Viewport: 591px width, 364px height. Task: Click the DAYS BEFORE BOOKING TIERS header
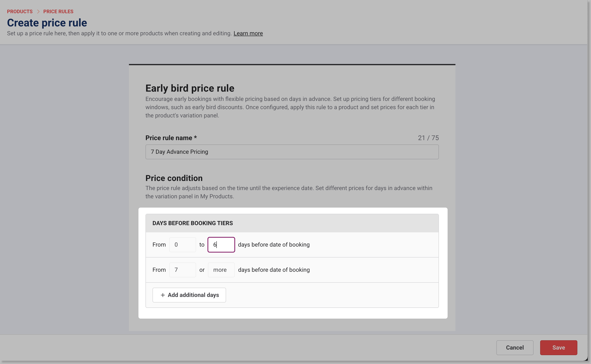point(193,223)
